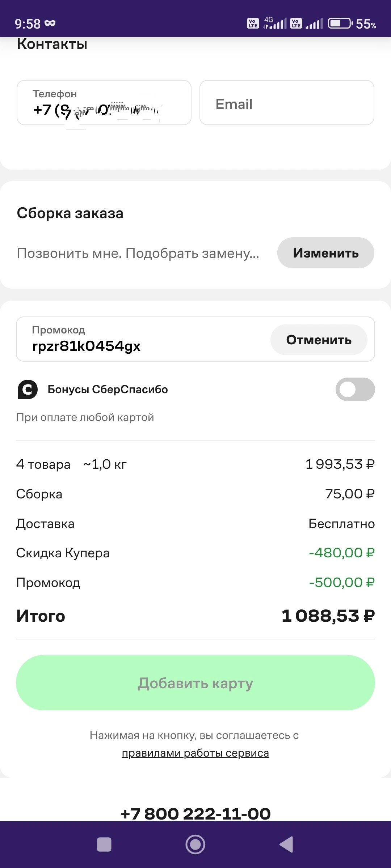Viewport: 391px width, 868px height.
Task: Tap the battery indicator in status bar
Action: (340, 24)
